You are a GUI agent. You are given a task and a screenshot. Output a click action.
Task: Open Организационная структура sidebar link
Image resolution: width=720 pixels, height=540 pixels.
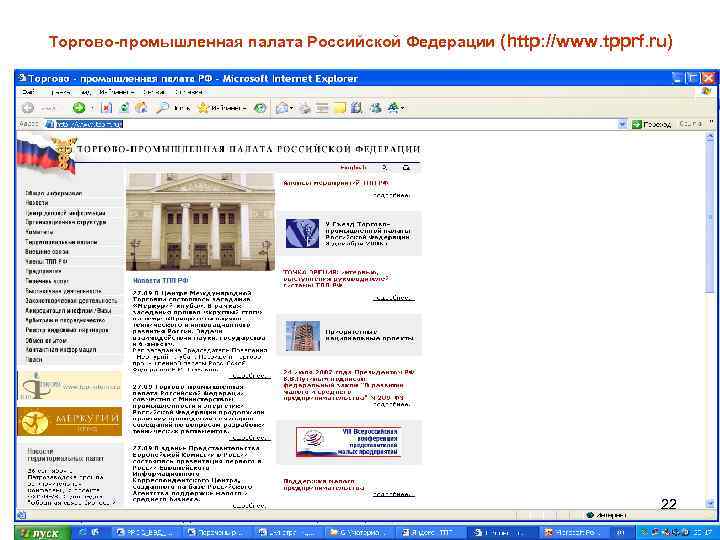pyautogui.click(x=66, y=222)
